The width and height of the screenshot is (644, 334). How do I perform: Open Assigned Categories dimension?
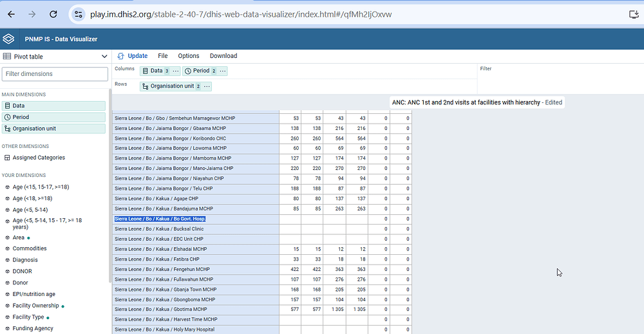click(x=39, y=158)
